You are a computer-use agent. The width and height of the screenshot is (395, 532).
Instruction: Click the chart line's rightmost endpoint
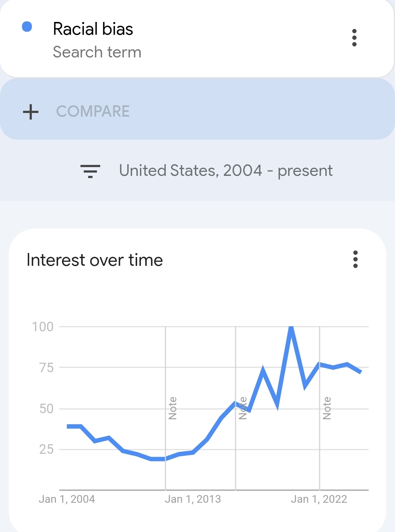[361, 372]
